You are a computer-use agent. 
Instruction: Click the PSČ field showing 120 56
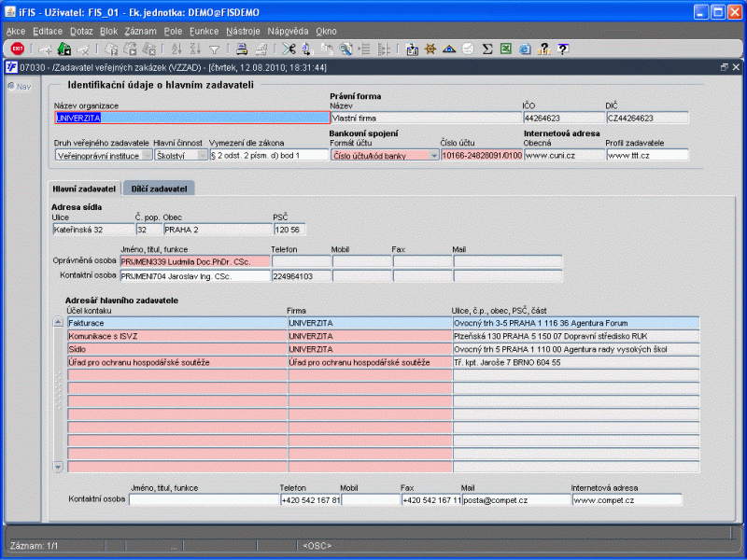[289, 230]
